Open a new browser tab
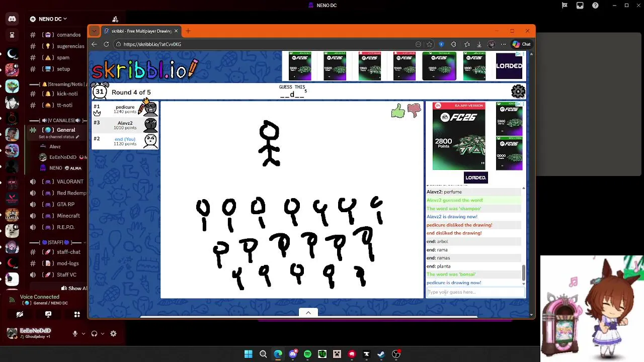644x362 pixels. point(188,31)
